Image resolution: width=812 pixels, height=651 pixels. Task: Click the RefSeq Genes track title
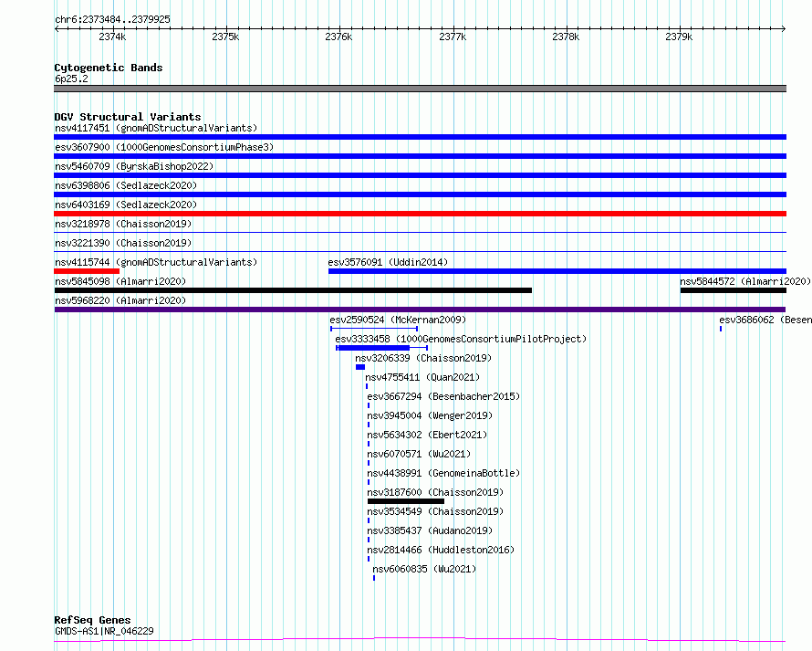pyautogui.click(x=92, y=620)
